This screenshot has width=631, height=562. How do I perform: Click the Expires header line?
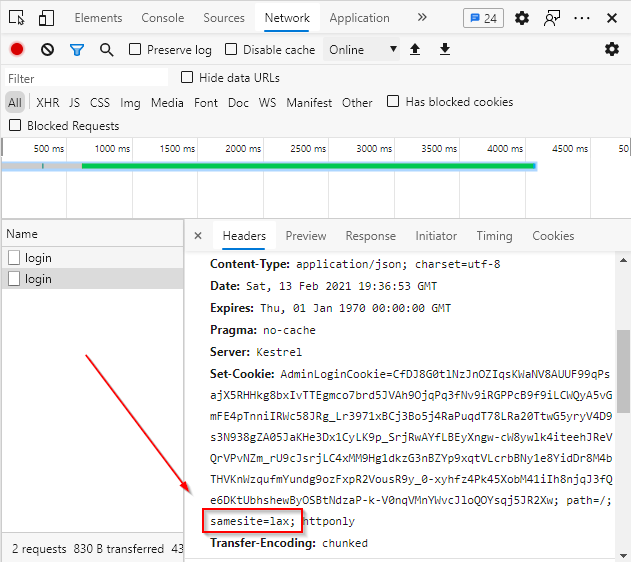pos(330,308)
